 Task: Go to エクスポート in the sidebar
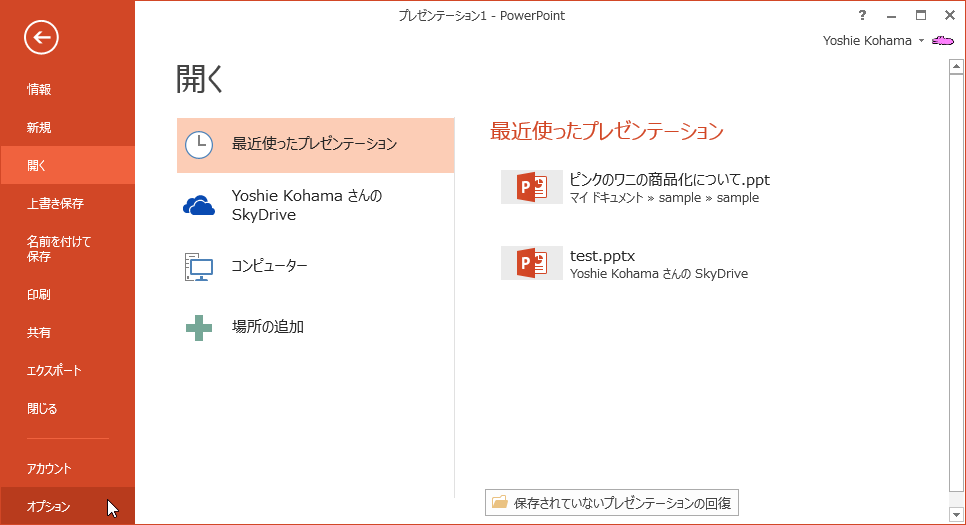pos(67,370)
